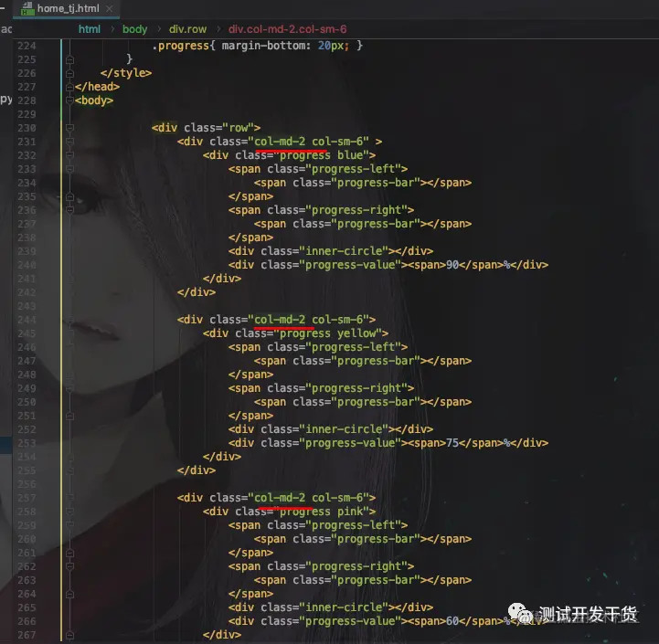Click "progress blue" class value
The width and height of the screenshot is (659, 644).
[322, 155]
